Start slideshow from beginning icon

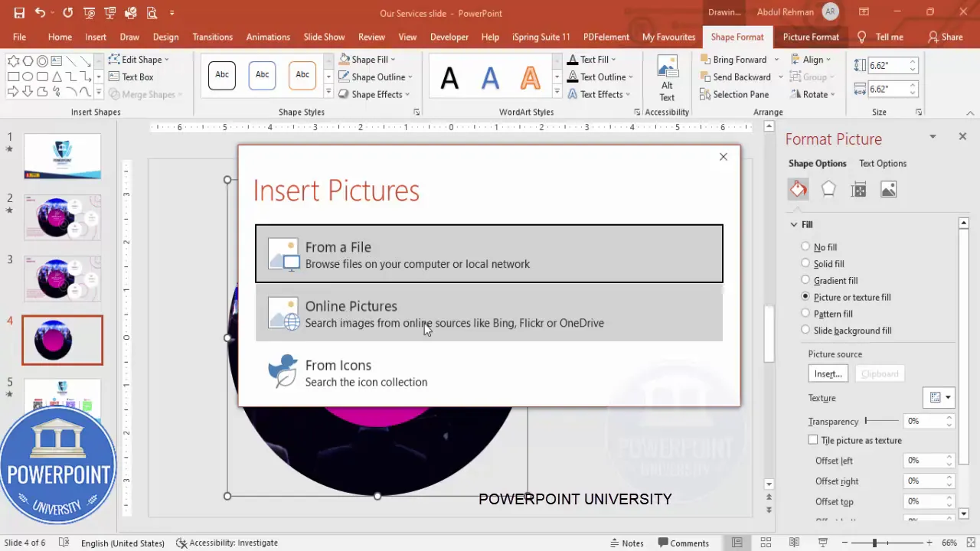coord(90,13)
